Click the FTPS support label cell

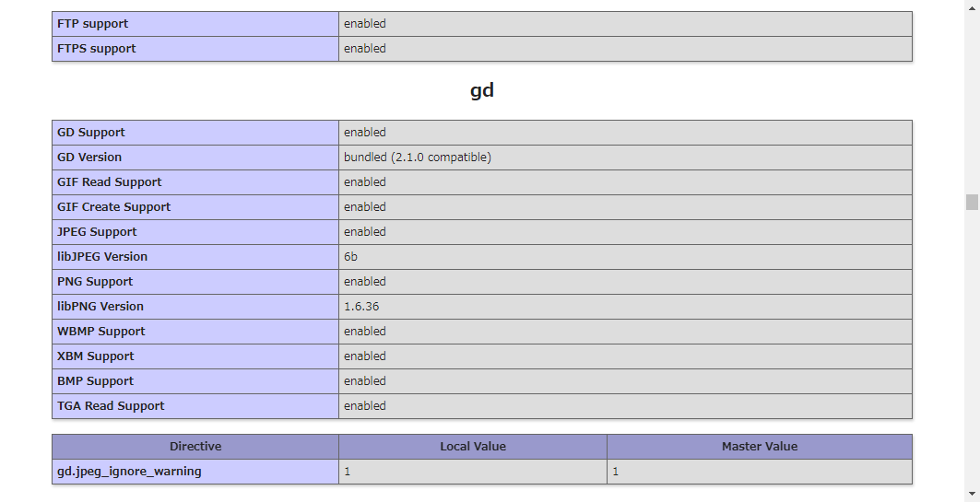[x=97, y=49]
